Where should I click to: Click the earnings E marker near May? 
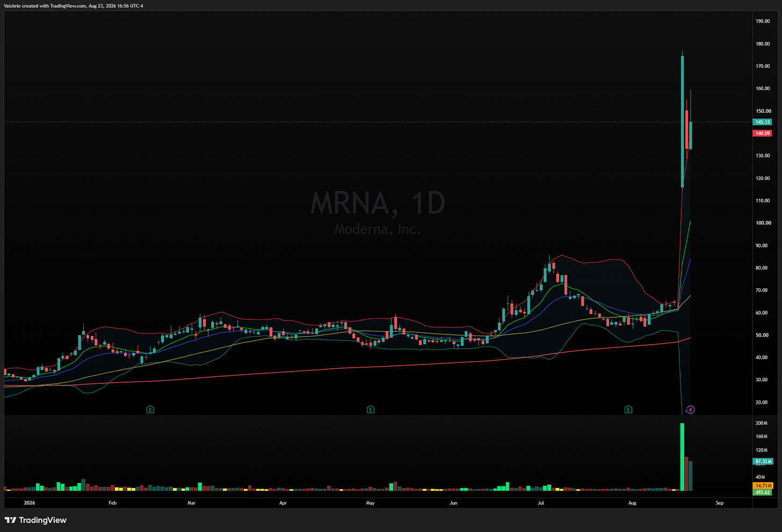[371, 410]
